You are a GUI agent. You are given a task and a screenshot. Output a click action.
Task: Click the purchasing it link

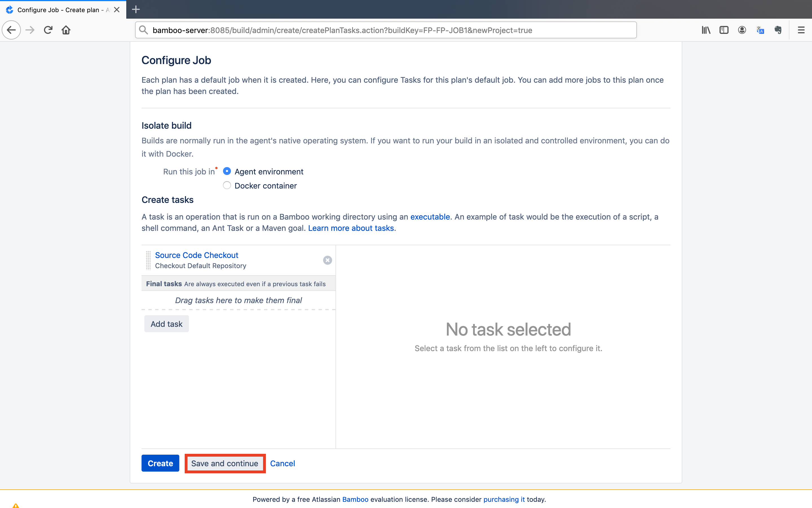[504, 499]
